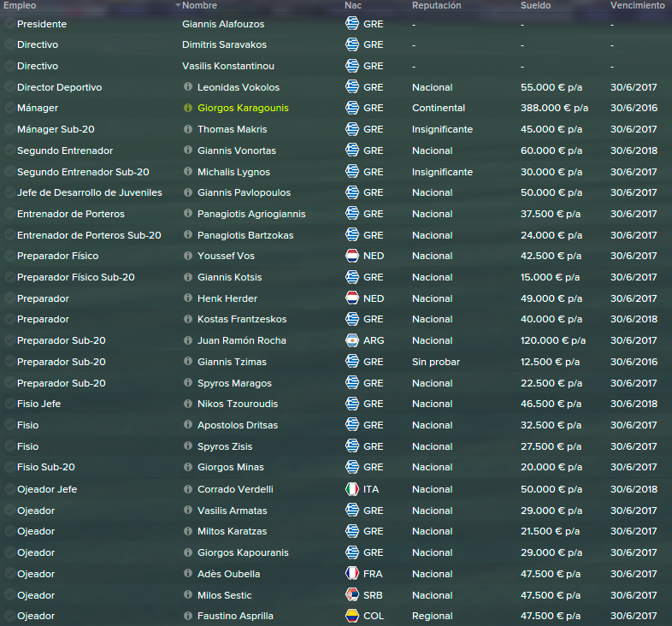Click info icon beside Spyros Zisis
672x626 pixels.
pyautogui.click(x=188, y=446)
